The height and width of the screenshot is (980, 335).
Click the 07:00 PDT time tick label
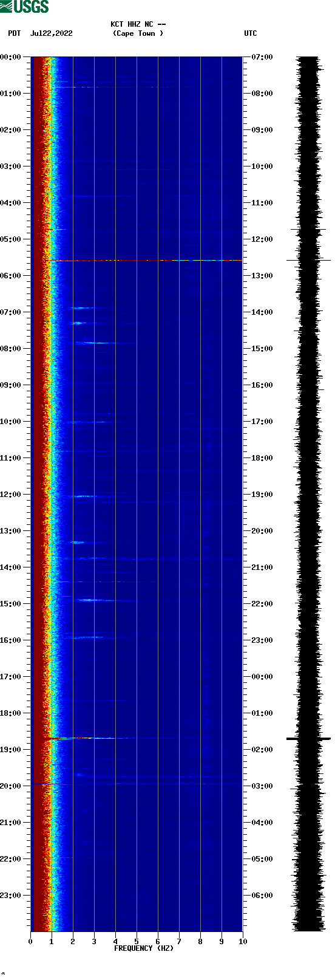pos(11,312)
